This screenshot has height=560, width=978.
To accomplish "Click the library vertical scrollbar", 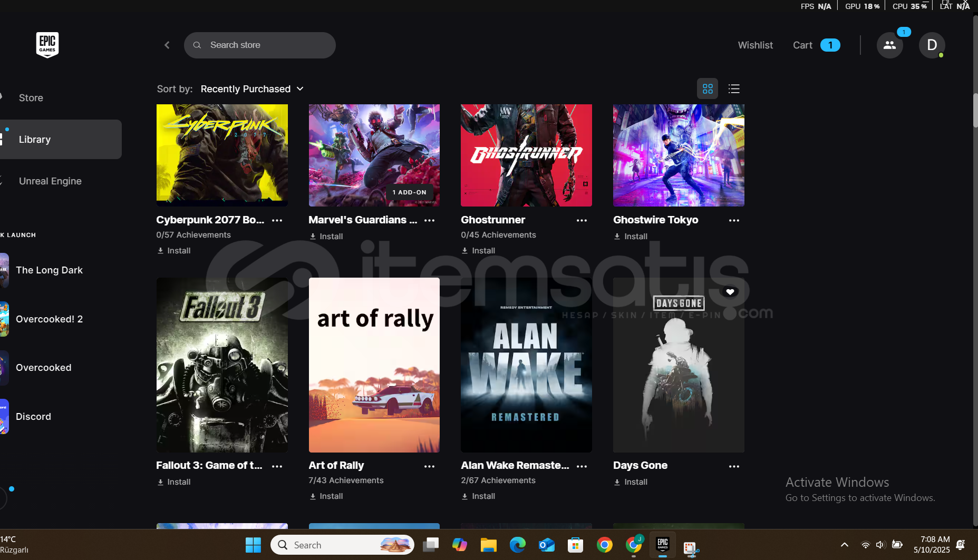I will (x=975, y=111).
